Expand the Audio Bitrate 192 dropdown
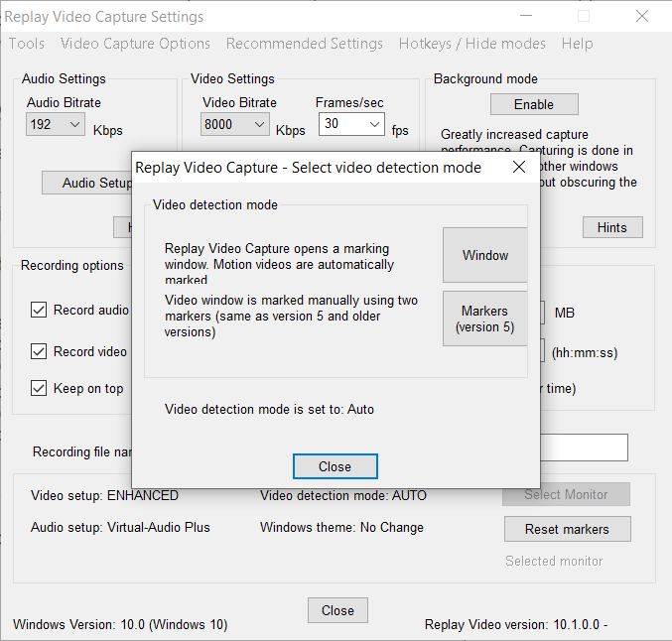 56,124
